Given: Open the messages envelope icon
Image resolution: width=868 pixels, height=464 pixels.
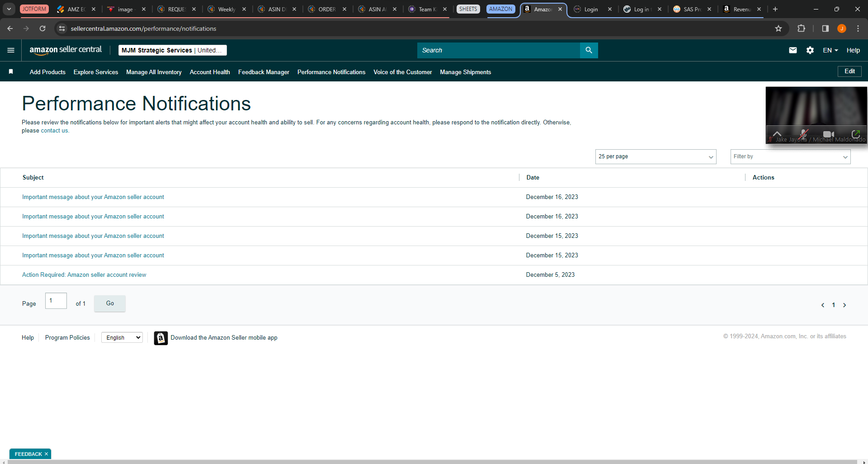Looking at the screenshot, I should point(793,50).
